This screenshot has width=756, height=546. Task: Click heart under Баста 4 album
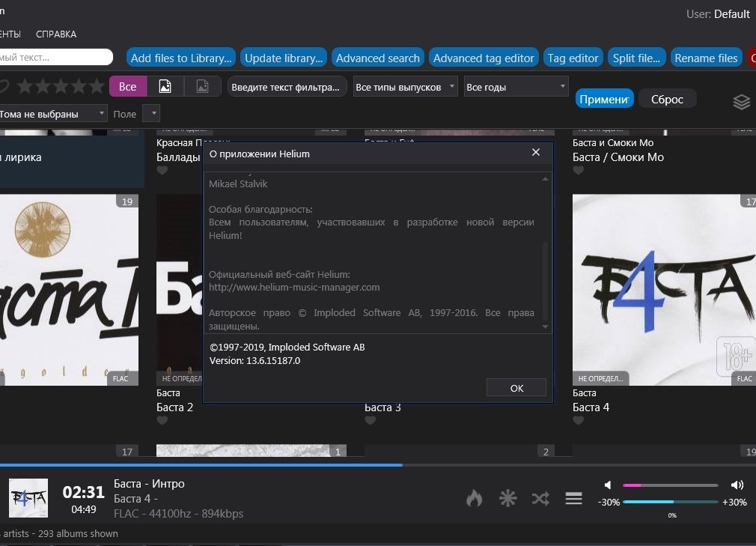(579, 420)
